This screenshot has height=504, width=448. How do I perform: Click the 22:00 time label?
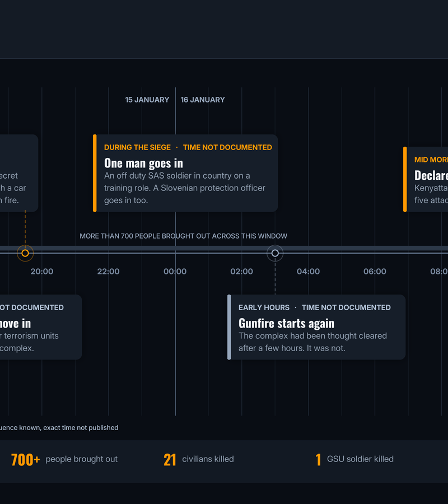point(108,271)
